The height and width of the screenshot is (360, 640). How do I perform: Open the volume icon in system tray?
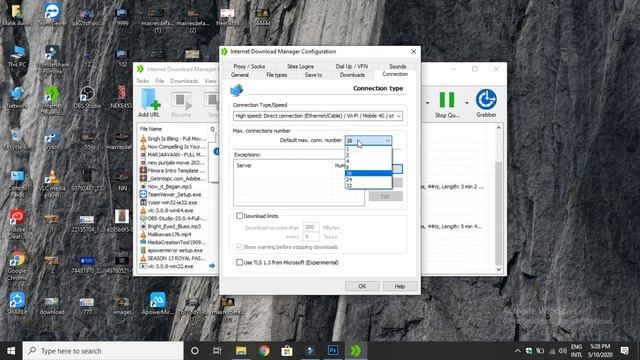click(x=563, y=351)
